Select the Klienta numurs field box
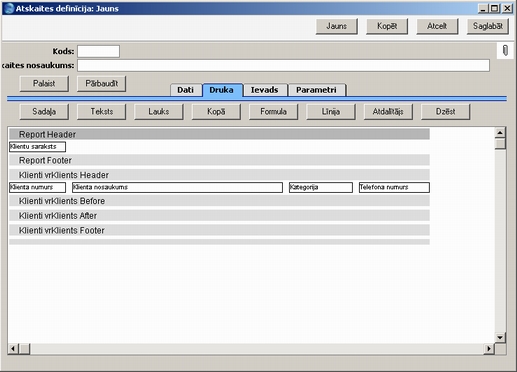The height and width of the screenshot is (372, 517). pyautogui.click(x=37, y=187)
